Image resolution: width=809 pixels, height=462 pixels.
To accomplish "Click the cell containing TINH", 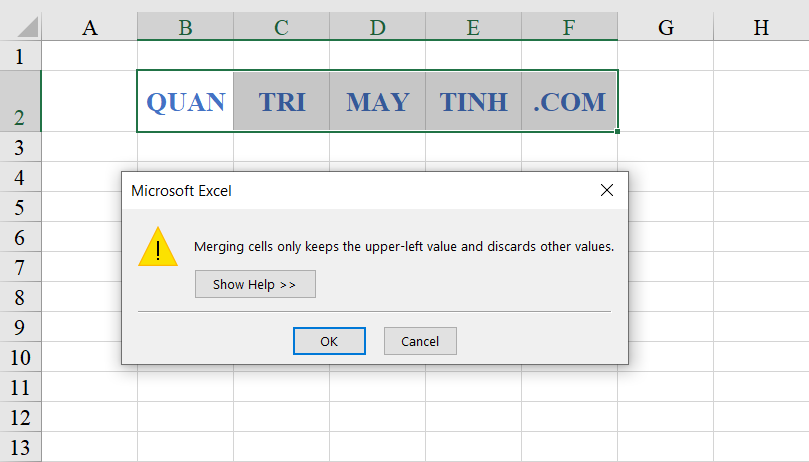I will coord(473,101).
